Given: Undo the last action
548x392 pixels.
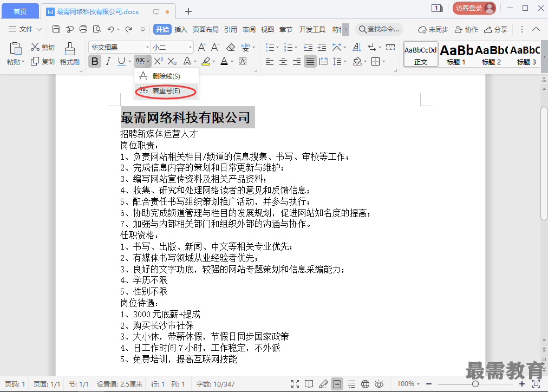Looking at the screenshot, I should [x=111, y=29].
